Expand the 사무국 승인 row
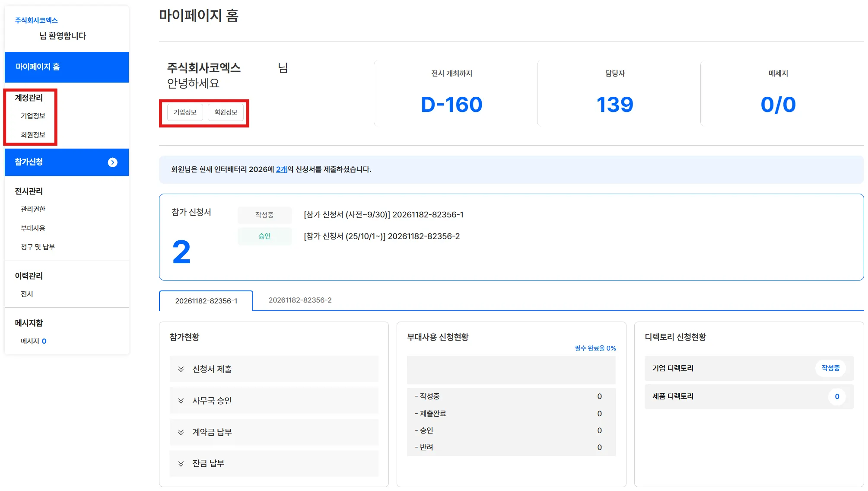The width and height of the screenshot is (868, 491). pyautogui.click(x=274, y=401)
